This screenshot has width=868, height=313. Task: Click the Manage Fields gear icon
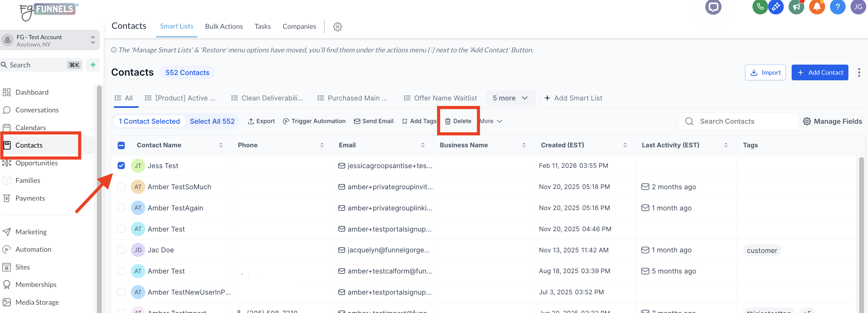click(x=807, y=121)
